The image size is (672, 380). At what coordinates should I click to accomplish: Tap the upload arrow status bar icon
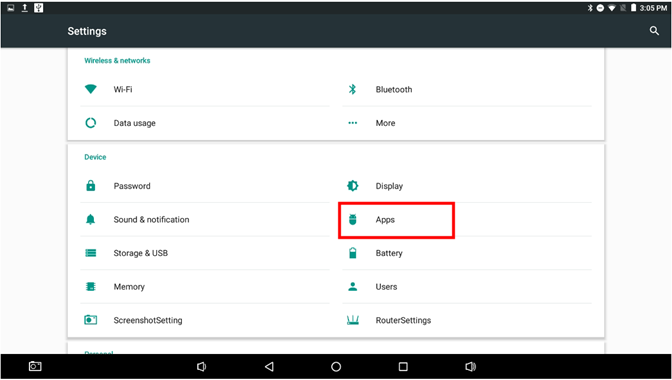pos(25,8)
